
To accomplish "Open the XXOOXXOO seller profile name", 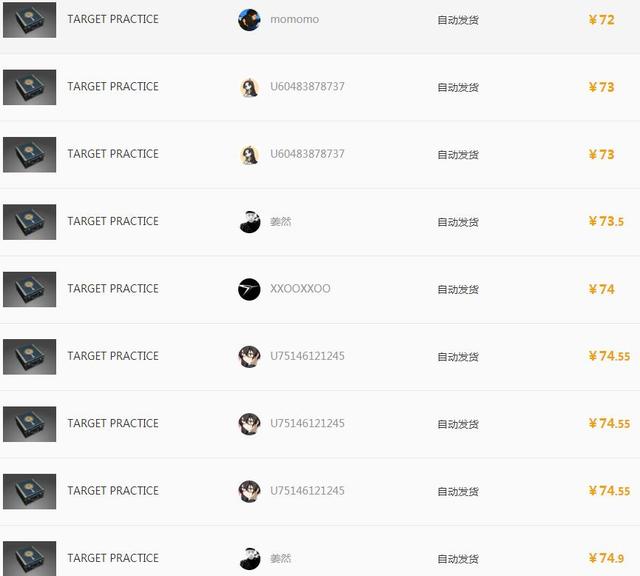I will [x=300, y=289].
